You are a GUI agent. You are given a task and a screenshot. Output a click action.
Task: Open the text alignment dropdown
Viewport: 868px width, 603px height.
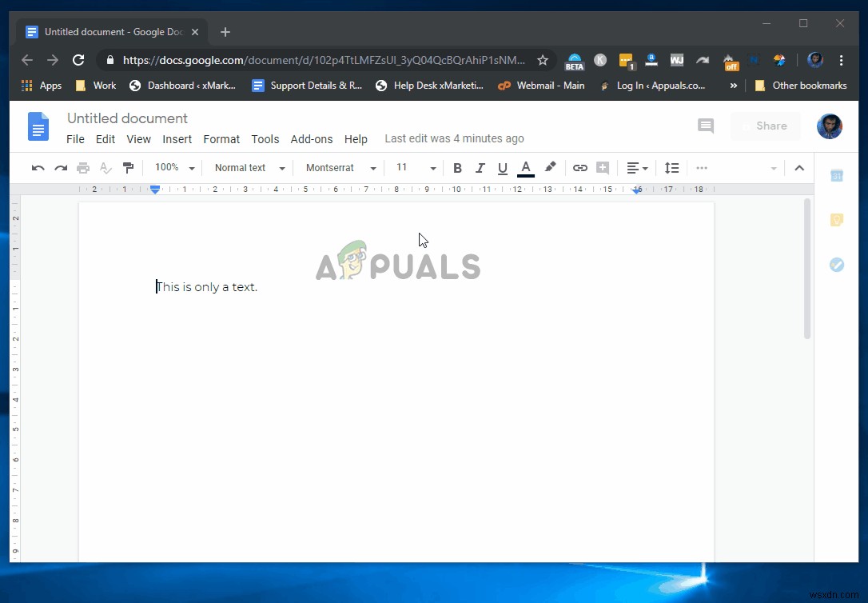click(x=637, y=168)
